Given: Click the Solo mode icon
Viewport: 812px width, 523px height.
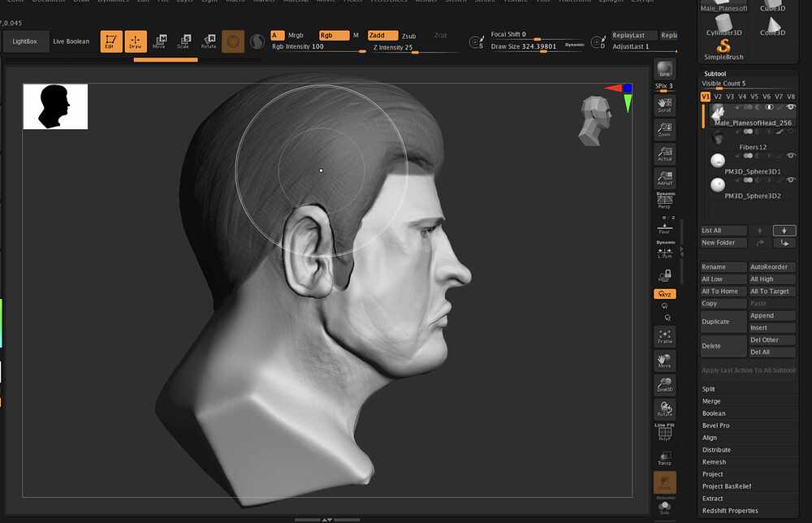Looking at the screenshot, I should tap(664, 507).
